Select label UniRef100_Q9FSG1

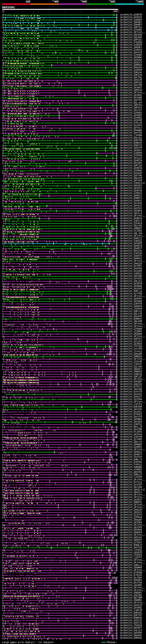(x=131, y=27)
